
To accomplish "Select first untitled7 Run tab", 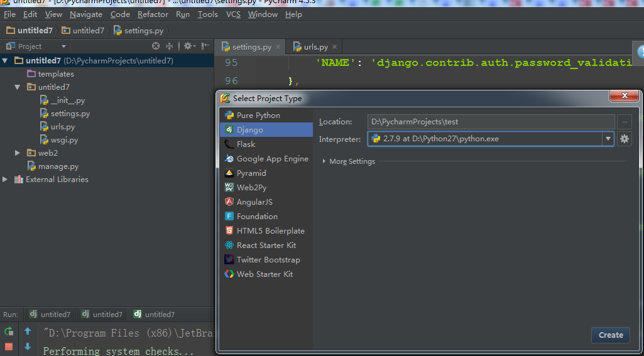I will (x=50, y=315).
